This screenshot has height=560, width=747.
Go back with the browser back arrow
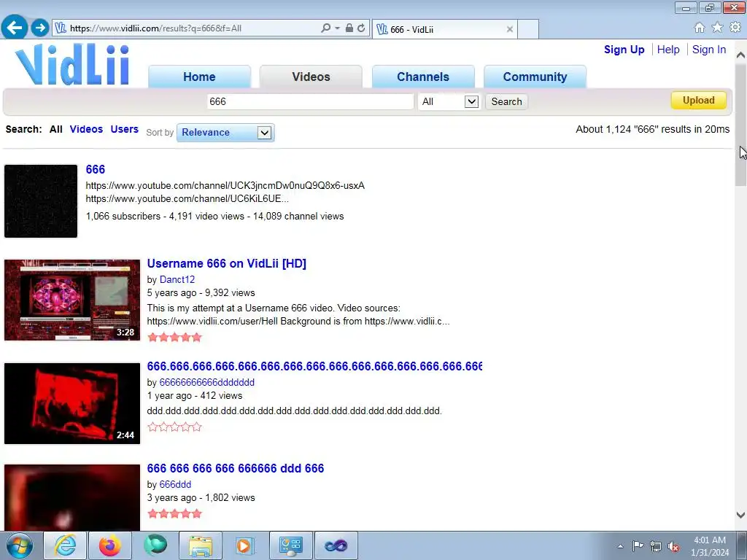(15, 27)
